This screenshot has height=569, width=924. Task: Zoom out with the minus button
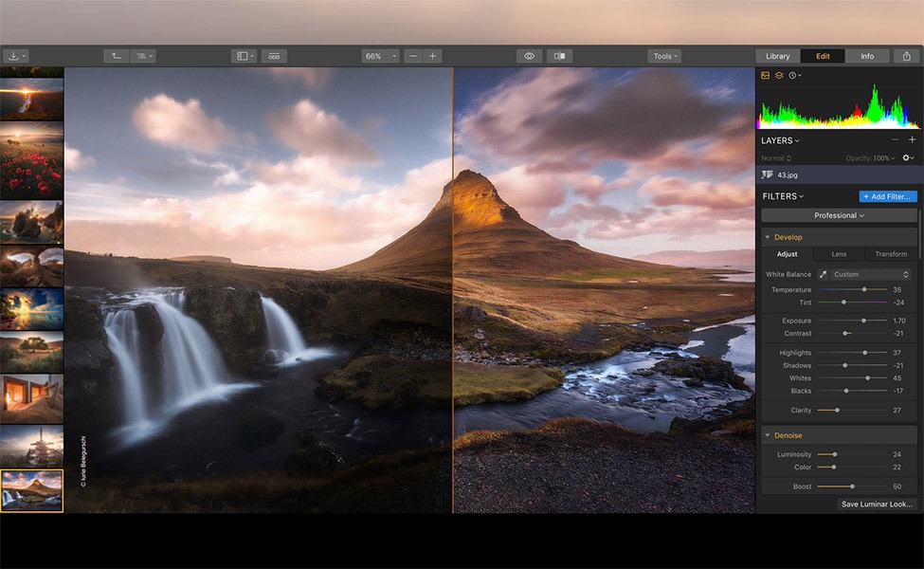coord(413,56)
